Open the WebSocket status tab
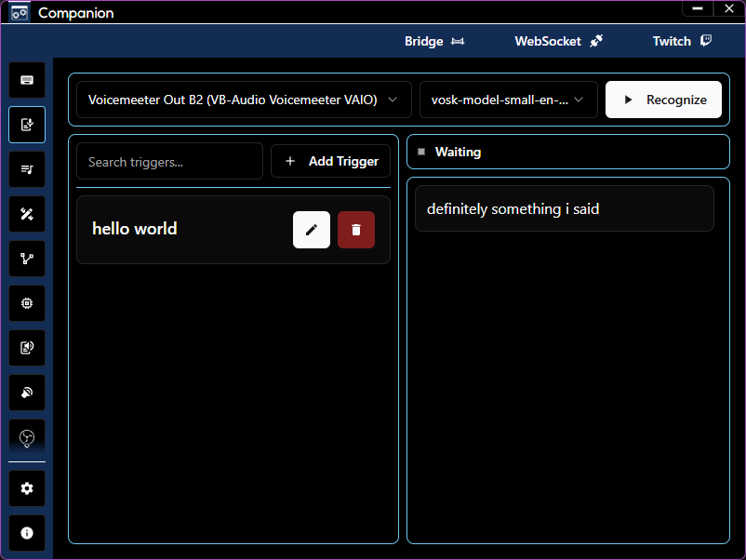 click(x=558, y=41)
